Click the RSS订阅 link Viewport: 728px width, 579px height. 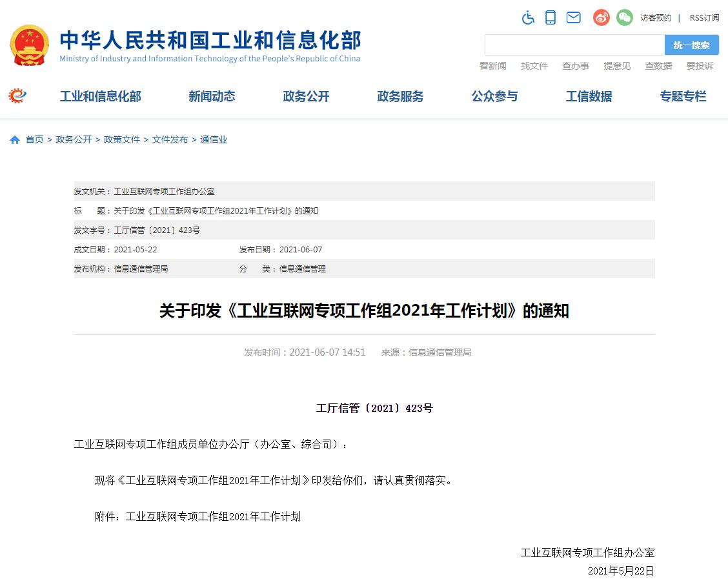[704, 18]
